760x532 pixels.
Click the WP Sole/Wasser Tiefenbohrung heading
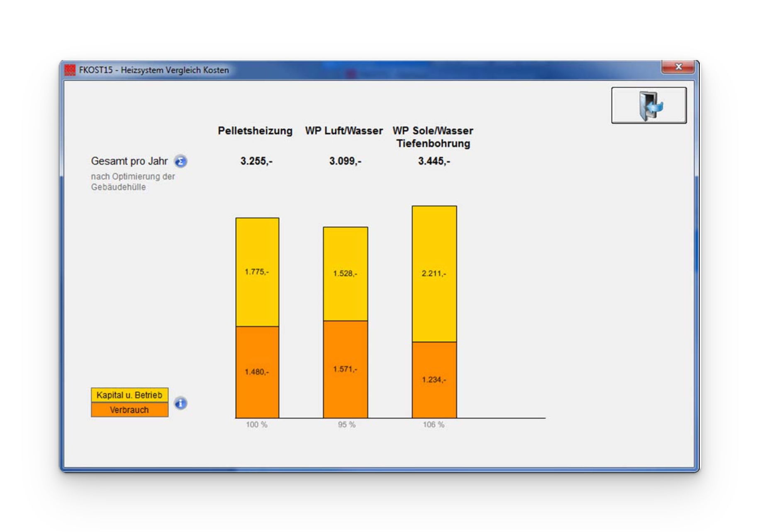pos(433,137)
